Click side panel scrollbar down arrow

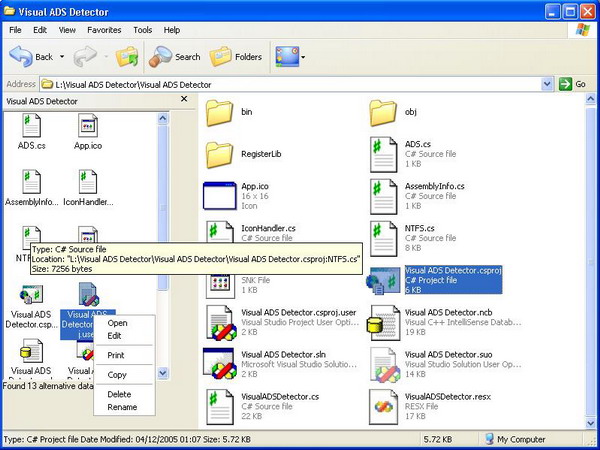[163, 373]
